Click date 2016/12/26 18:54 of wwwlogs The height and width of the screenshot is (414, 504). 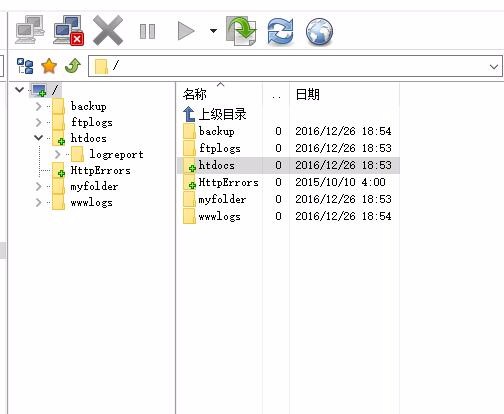[x=343, y=216]
